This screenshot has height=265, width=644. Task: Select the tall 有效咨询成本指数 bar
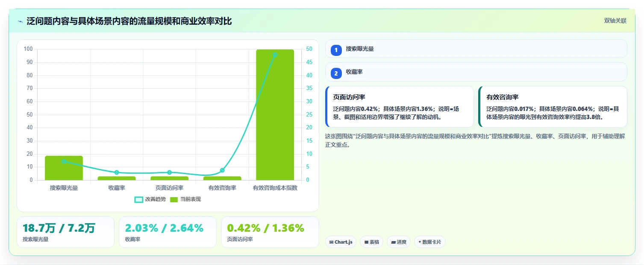[275, 115]
